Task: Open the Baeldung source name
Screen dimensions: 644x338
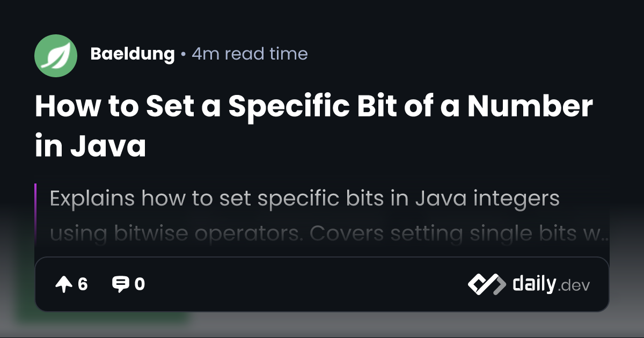Action: (x=132, y=54)
